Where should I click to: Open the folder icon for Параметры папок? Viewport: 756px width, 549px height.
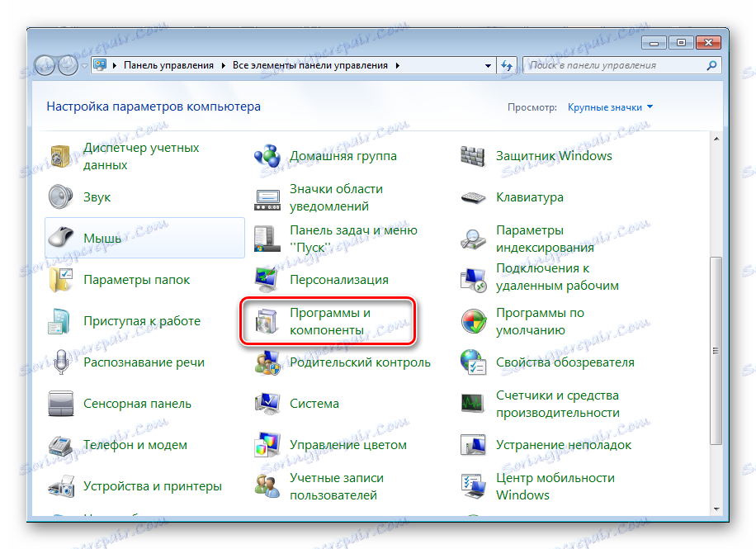click(x=61, y=280)
